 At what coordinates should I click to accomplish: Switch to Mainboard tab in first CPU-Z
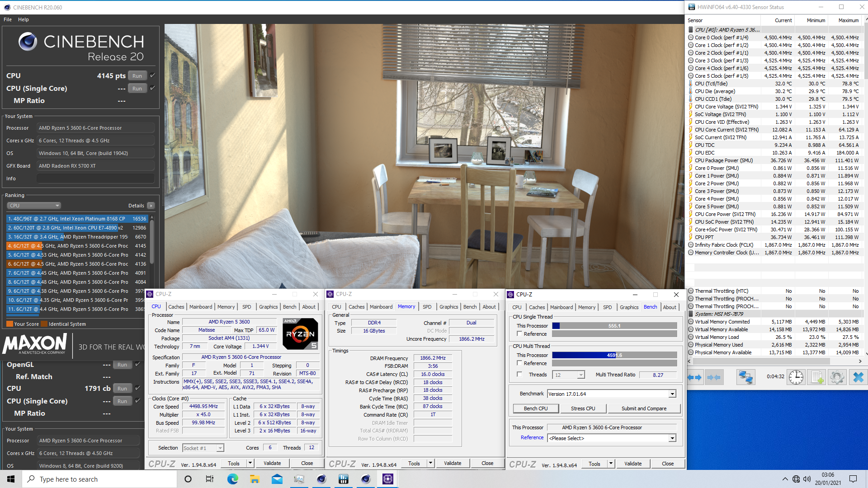pyautogui.click(x=201, y=307)
